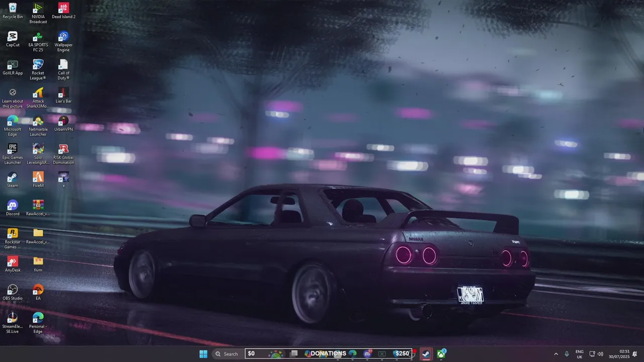Launch the Rockstar Games Launcher icon
The width and height of the screenshot is (644, 362).
click(13, 238)
